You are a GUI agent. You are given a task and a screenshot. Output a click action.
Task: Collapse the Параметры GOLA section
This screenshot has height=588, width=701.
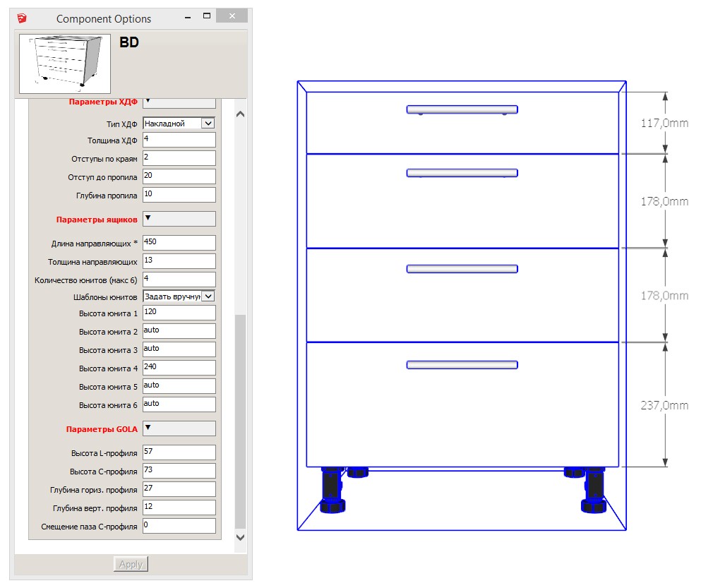click(x=179, y=428)
